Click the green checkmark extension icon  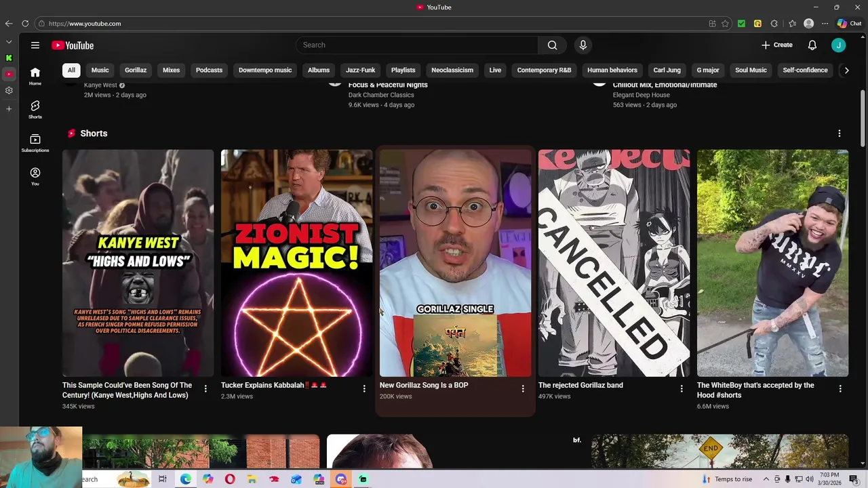(x=741, y=23)
